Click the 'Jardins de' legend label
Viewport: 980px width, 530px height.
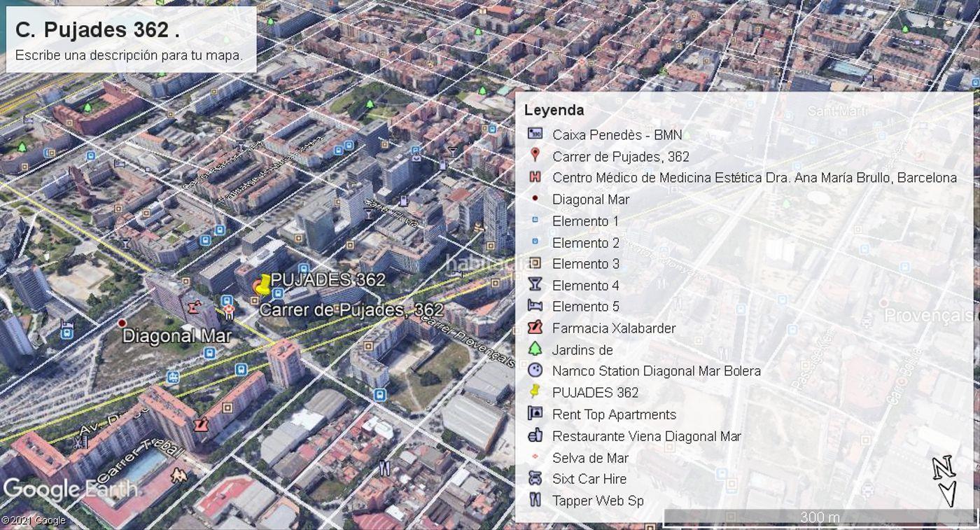coord(582,349)
